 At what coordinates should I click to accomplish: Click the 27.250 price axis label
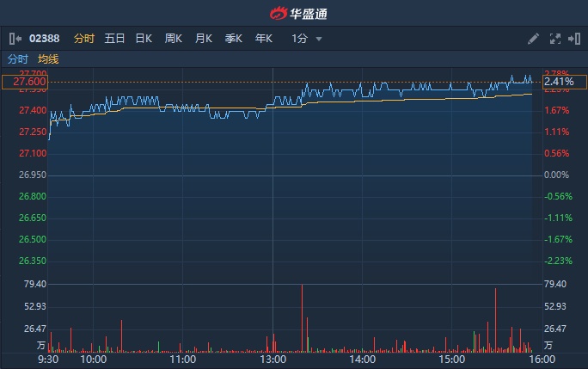(x=33, y=132)
